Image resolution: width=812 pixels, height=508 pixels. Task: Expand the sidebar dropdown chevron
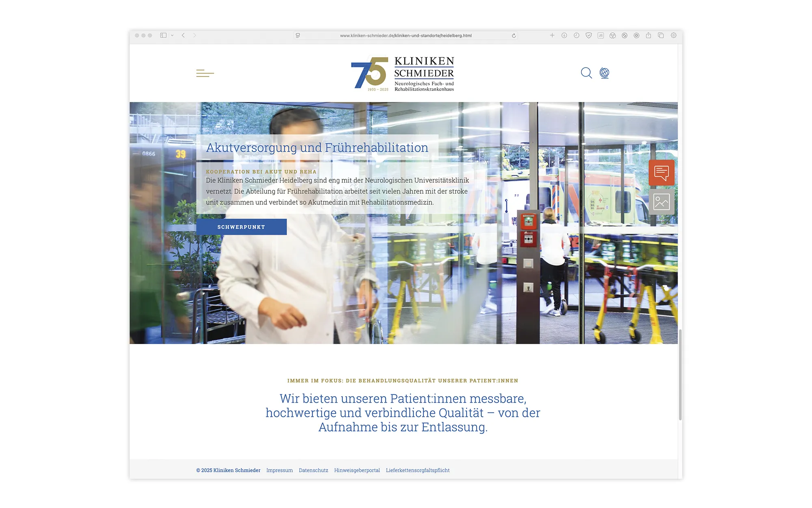point(172,35)
